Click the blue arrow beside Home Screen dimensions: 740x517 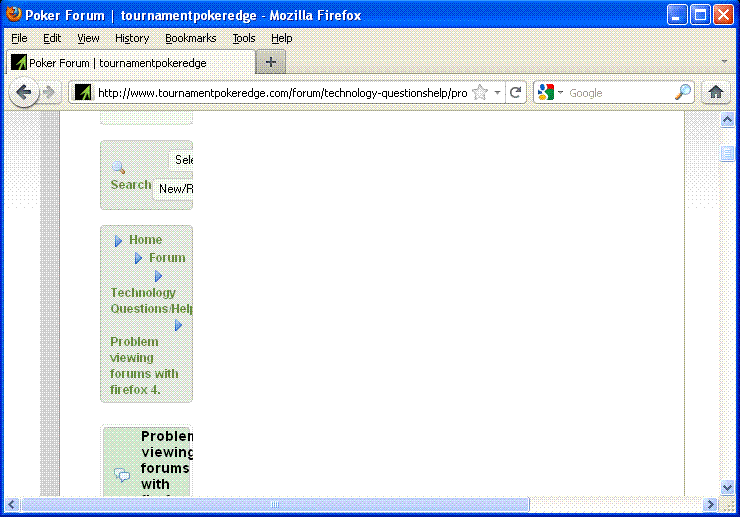click(x=118, y=241)
